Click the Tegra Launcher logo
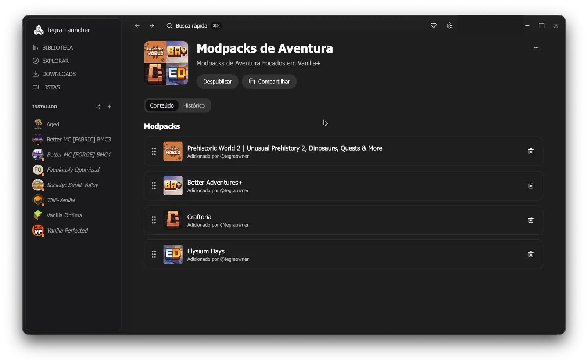This screenshot has height=364, width=588. (x=38, y=30)
